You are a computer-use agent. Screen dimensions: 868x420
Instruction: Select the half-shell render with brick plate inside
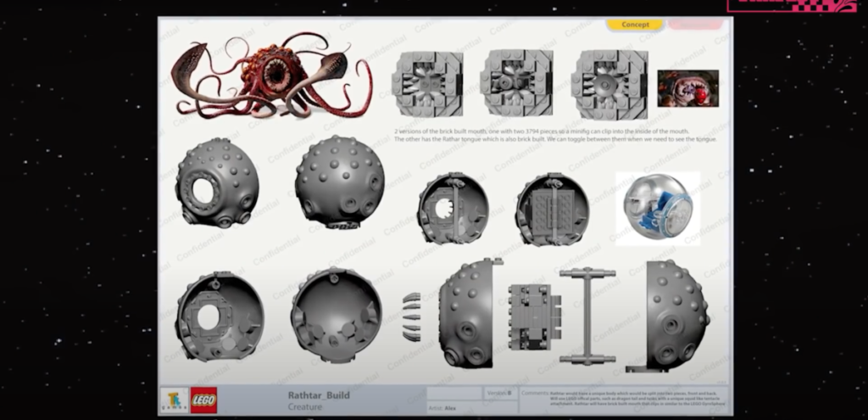pyautogui.click(x=552, y=209)
